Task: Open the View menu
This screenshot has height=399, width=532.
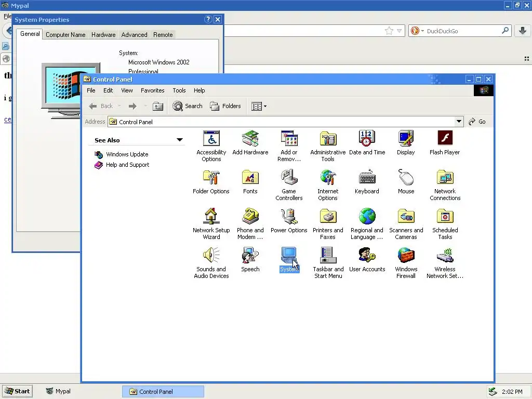Action: [127, 90]
